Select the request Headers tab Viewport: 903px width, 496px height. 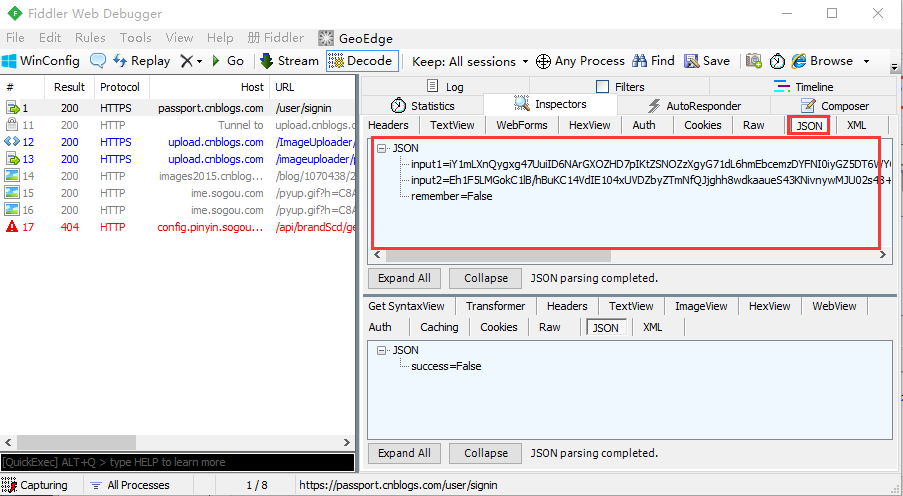388,125
